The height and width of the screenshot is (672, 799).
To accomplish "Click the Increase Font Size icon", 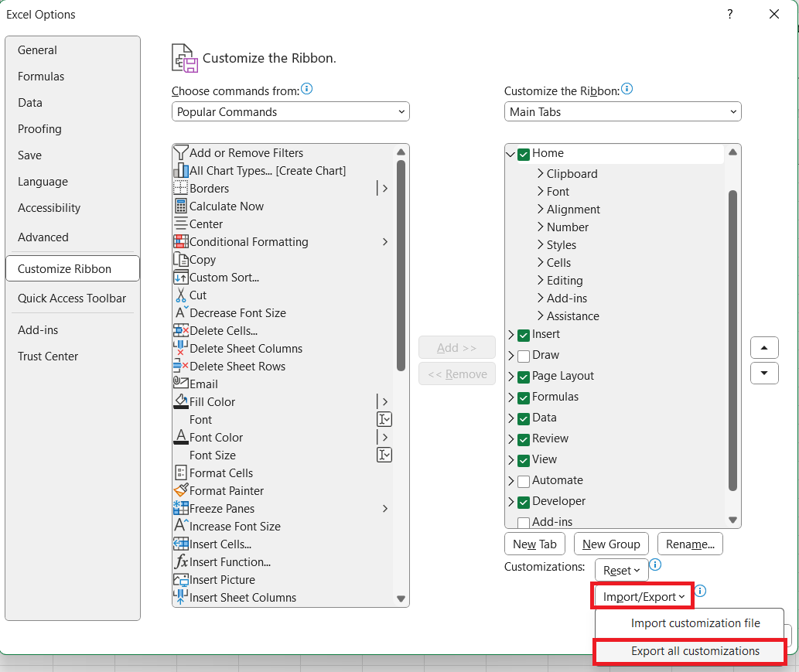I will click(182, 525).
